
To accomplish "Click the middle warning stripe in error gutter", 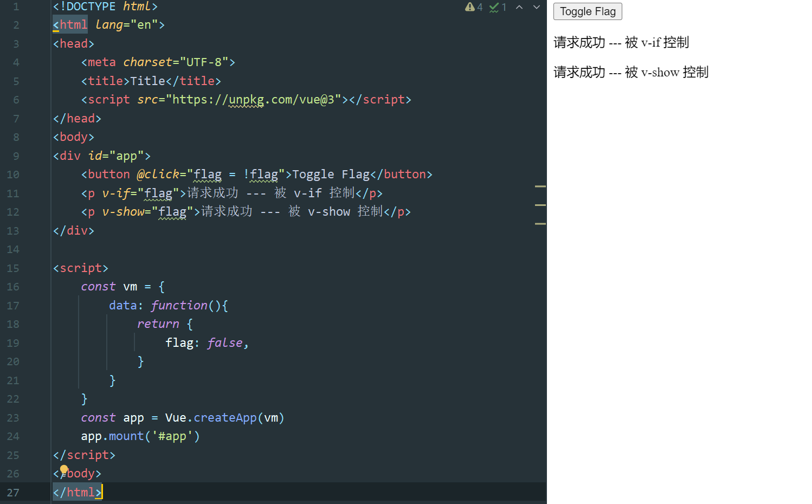I will pos(540,205).
